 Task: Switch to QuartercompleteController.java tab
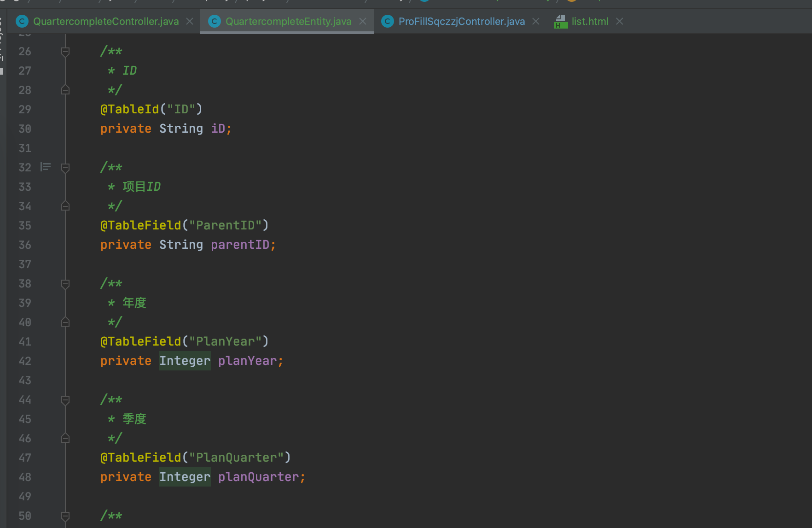pyautogui.click(x=105, y=22)
